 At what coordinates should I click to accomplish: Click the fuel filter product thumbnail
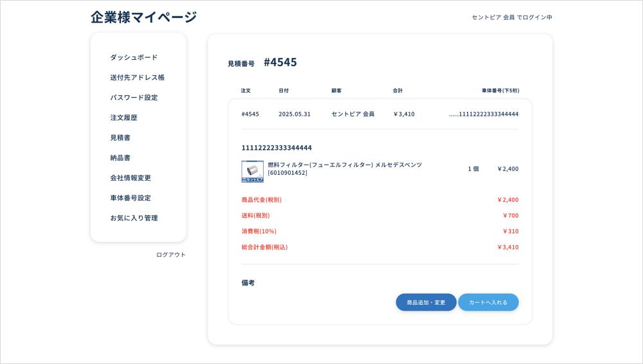pyautogui.click(x=252, y=171)
